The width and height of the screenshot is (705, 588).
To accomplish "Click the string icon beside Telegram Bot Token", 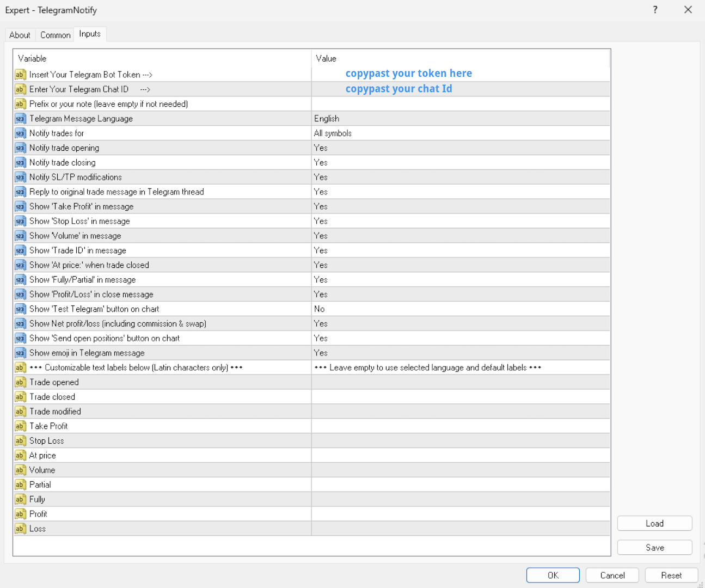I will click(20, 75).
